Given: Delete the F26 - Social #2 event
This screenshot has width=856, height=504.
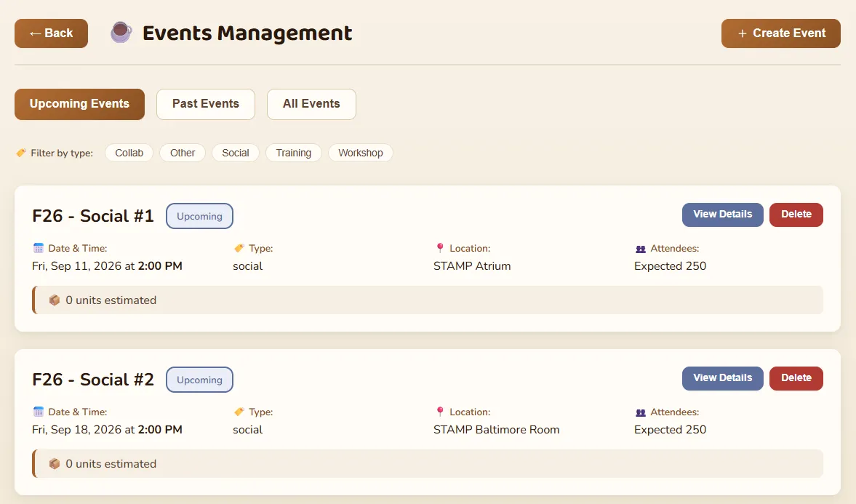Looking at the screenshot, I should [796, 378].
